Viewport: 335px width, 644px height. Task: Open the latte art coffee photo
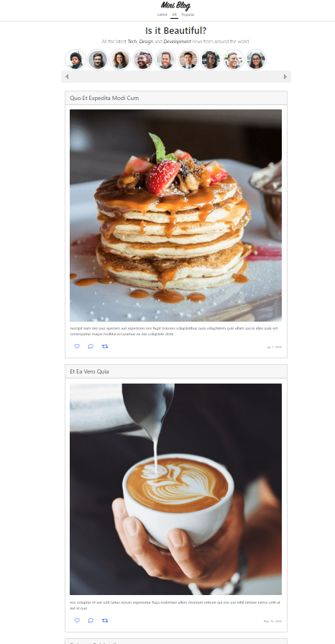[x=175, y=489]
